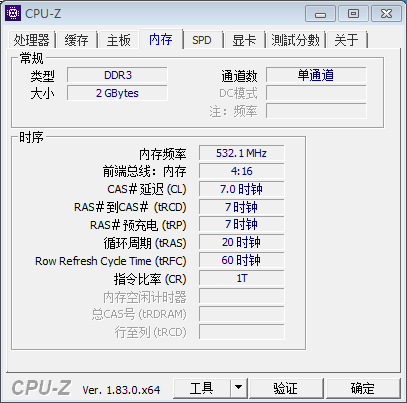Click the Row Refresh Cycle Time label

(111, 261)
